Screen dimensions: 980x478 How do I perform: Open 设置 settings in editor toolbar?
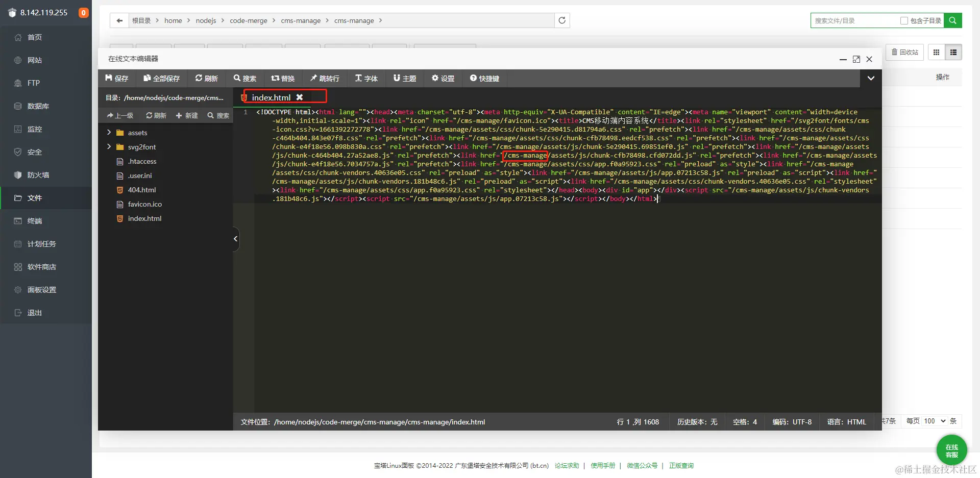[443, 78]
